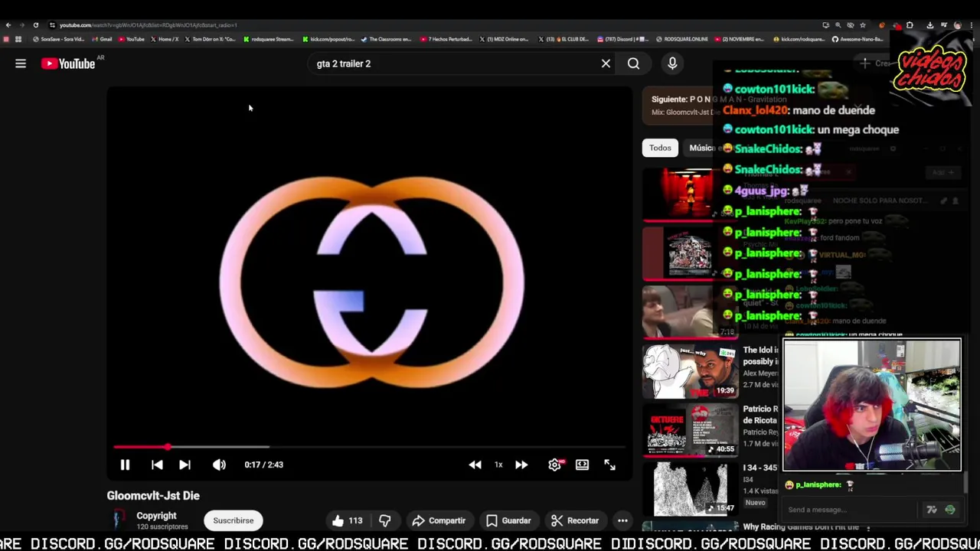This screenshot has width=980, height=551.
Task: Open the 'RODSQUARE.ONLINE' bookmark
Action: click(x=681, y=39)
